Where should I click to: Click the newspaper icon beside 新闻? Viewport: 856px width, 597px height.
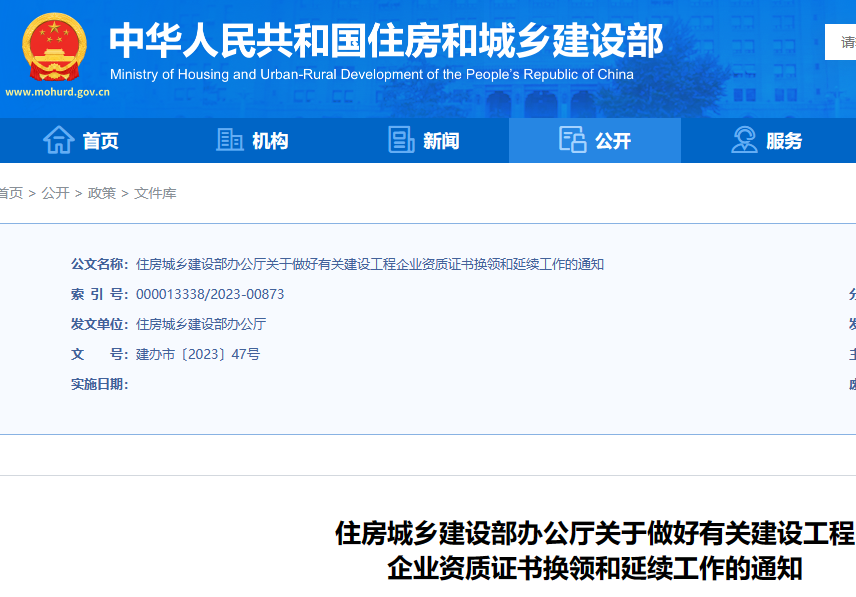click(x=401, y=140)
